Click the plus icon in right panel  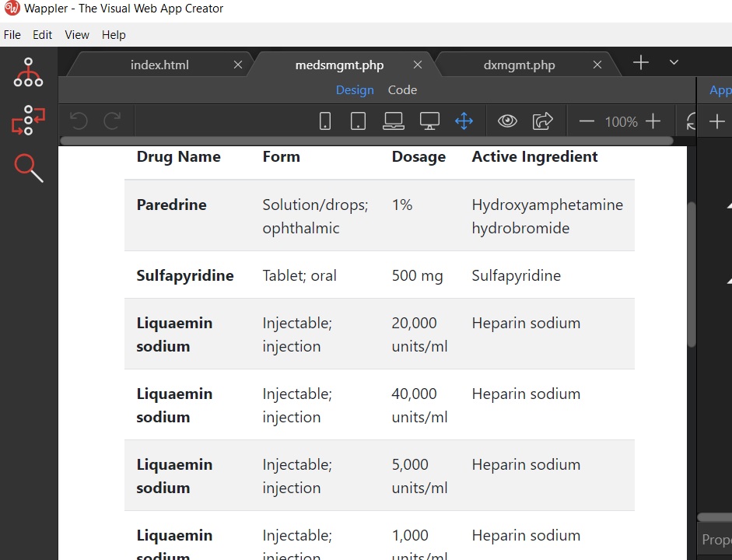pyautogui.click(x=716, y=122)
